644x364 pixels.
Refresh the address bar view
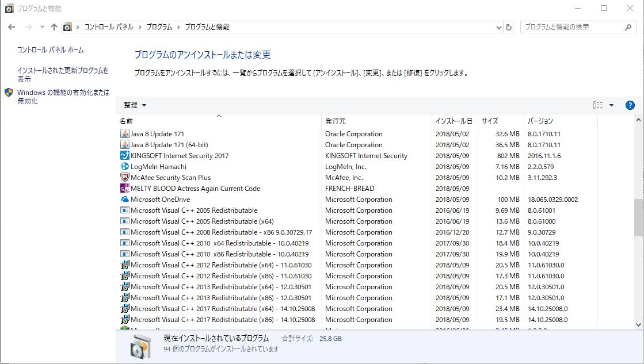(508, 27)
